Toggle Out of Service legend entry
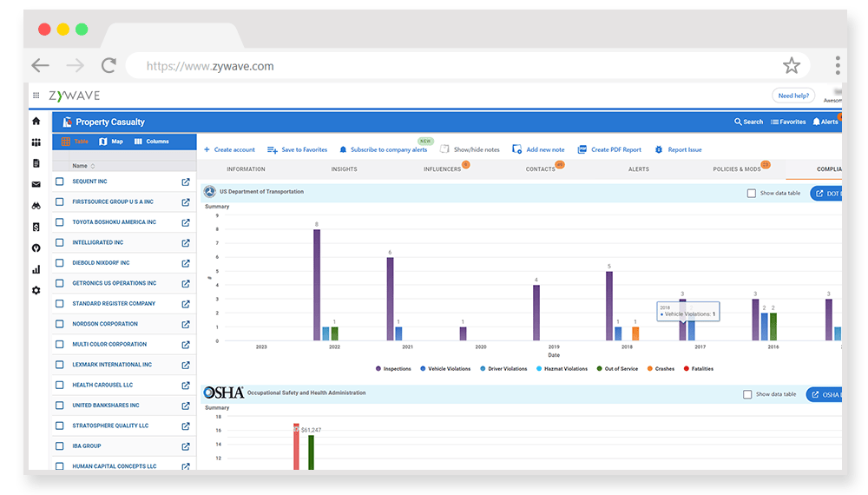 [x=617, y=369]
